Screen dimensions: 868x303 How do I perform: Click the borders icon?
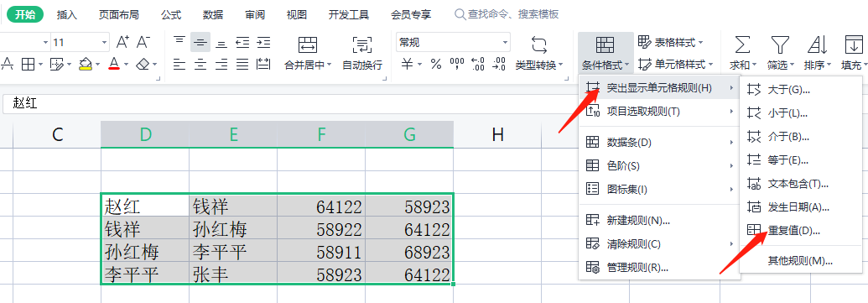(28, 65)
